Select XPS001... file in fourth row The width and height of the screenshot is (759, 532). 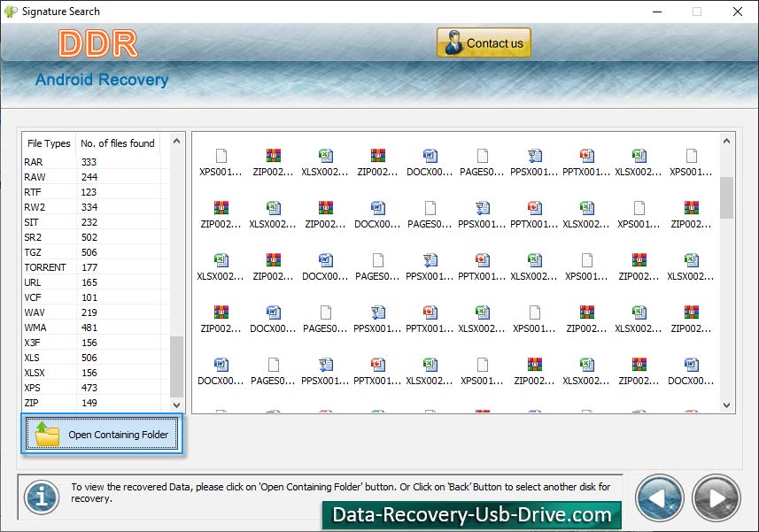point(534,320)
